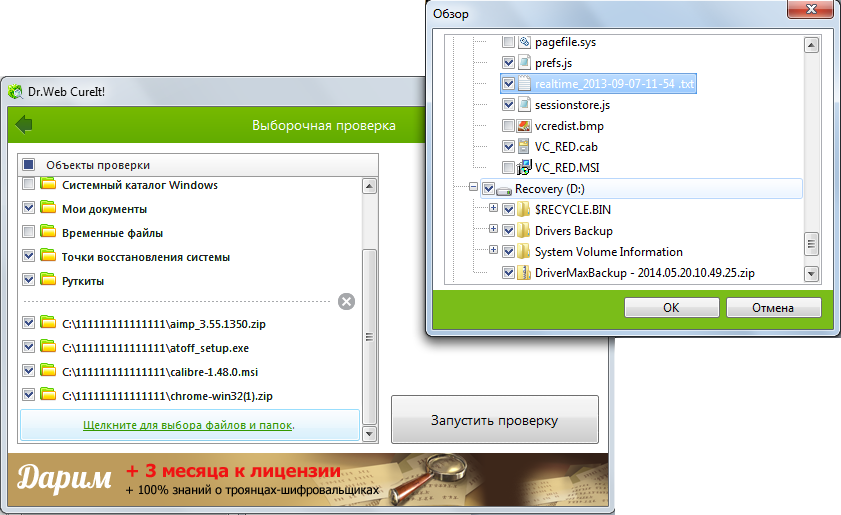Screen dimensions: 841x515
Task: Click the pagefile.sys file icon
Action: (x=524, y=42)
